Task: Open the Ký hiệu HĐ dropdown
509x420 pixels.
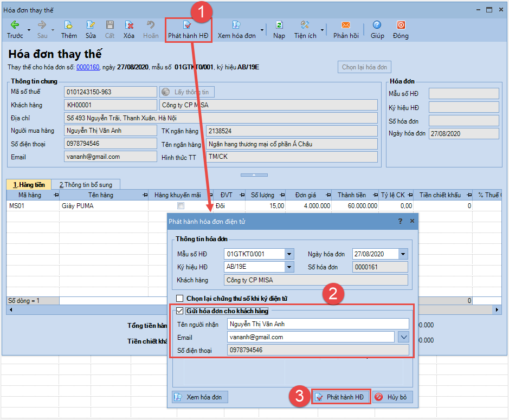Action: (x=289, y=267)
